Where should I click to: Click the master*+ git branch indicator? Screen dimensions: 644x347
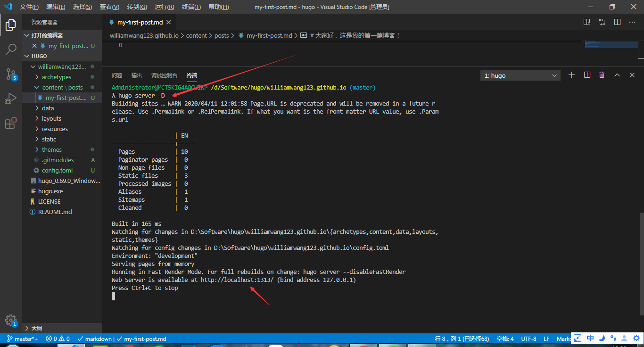click(x=22, y=339)
